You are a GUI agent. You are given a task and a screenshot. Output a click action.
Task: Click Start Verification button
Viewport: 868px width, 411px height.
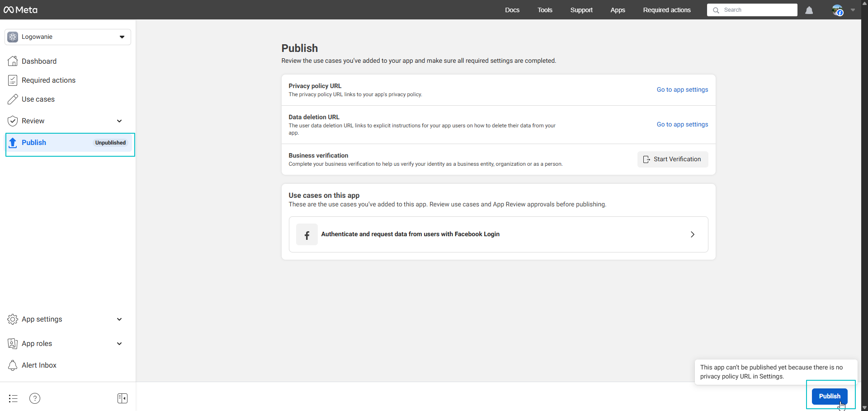coord(672,159)
